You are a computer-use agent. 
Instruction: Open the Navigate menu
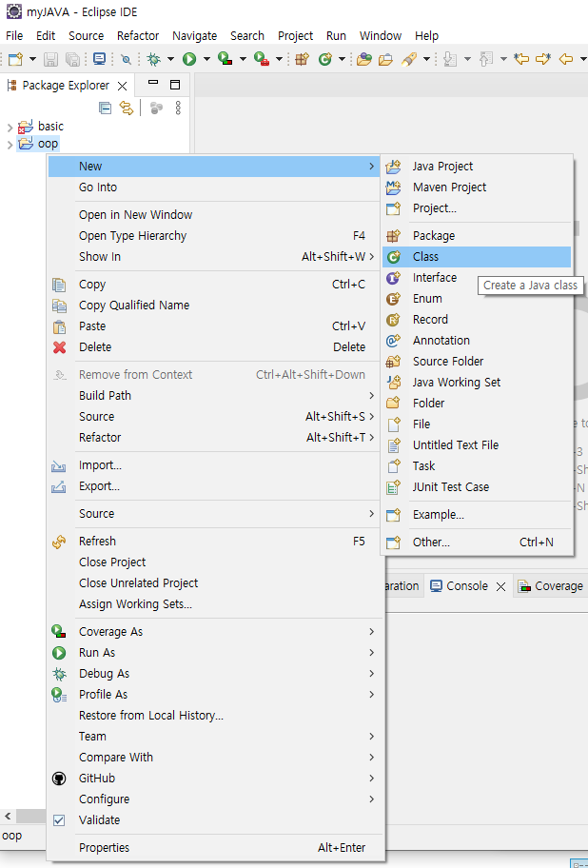click(194, 36)
